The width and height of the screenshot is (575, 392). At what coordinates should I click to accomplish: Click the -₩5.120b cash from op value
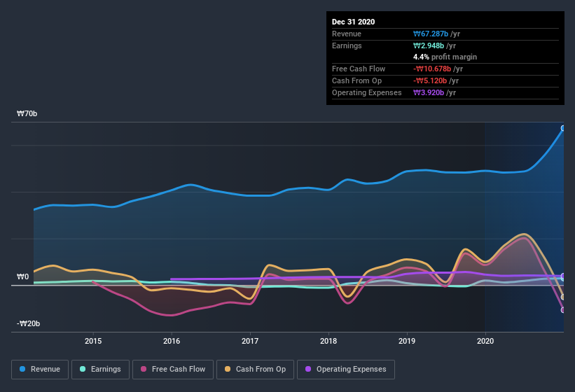coord(430,81)
